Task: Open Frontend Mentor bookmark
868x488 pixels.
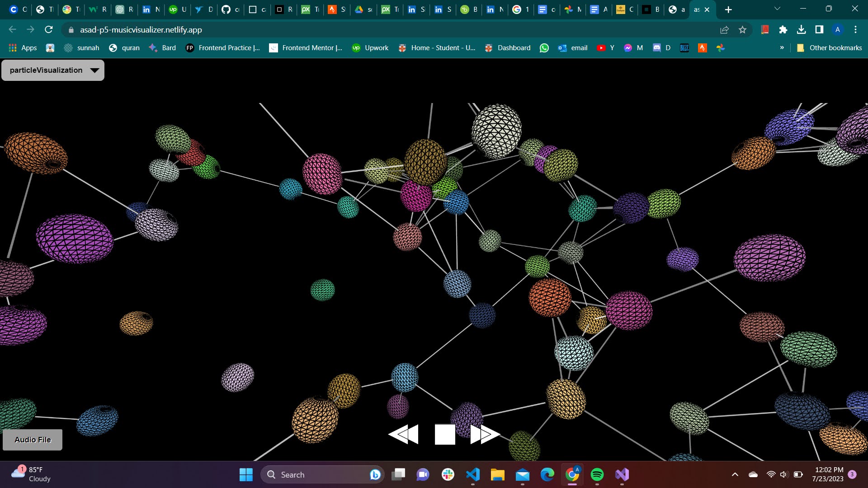Action: coord(306,48)
